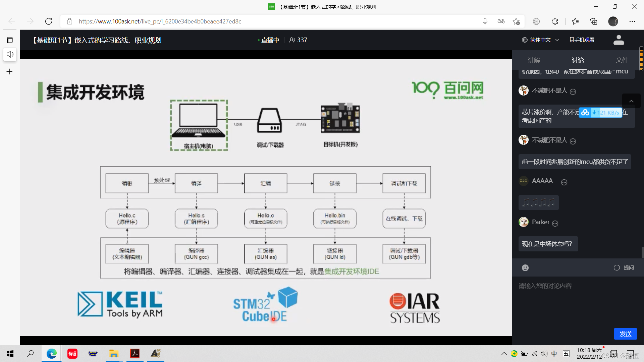Go back to previous page in browser
The width and height of the screenshot is (644, 362).
point(12,21)
